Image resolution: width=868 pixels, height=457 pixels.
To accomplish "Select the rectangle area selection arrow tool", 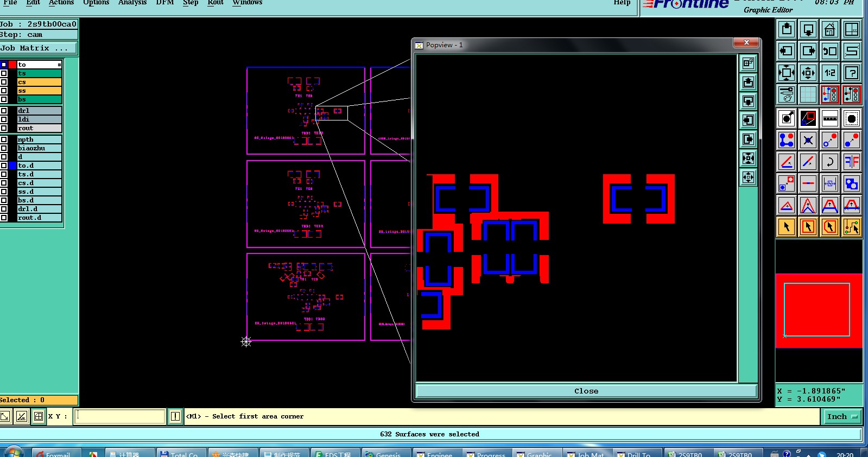I will [x=808, y=227].
